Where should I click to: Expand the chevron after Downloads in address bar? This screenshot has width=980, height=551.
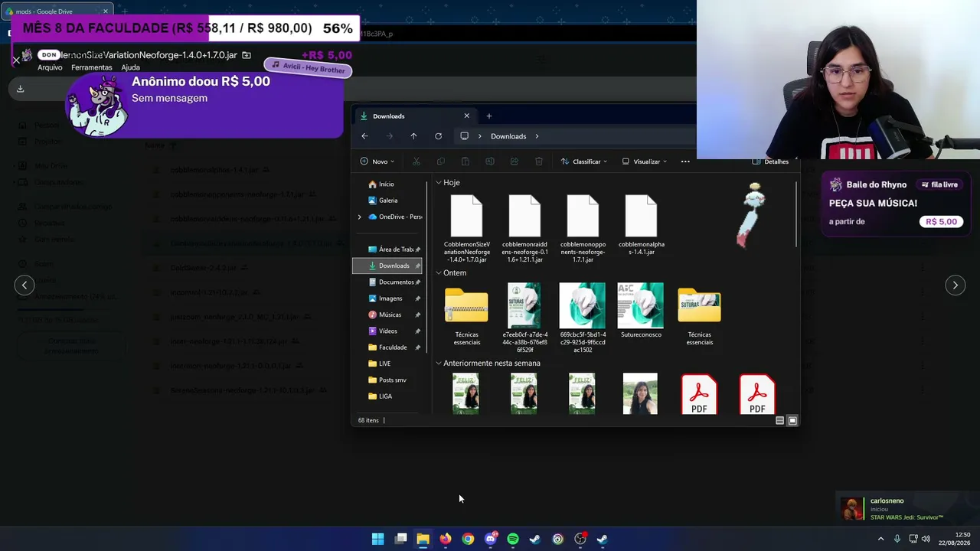coord(537,136)
